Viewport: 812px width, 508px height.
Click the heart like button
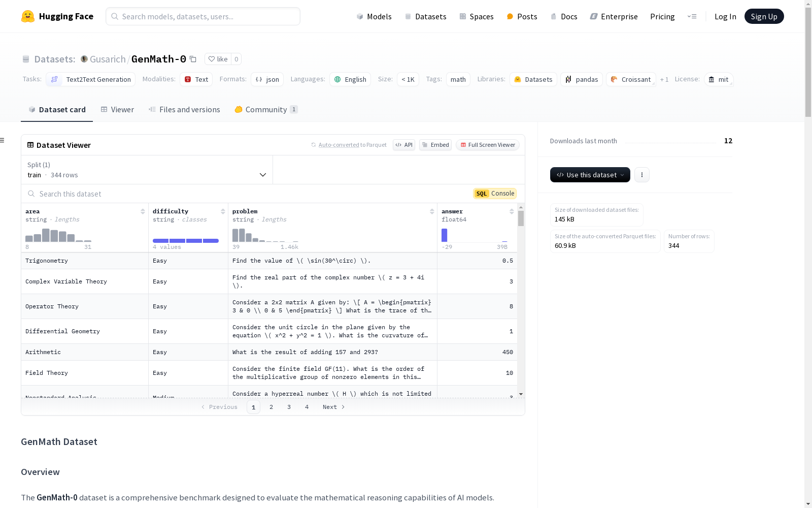point(218,59)
